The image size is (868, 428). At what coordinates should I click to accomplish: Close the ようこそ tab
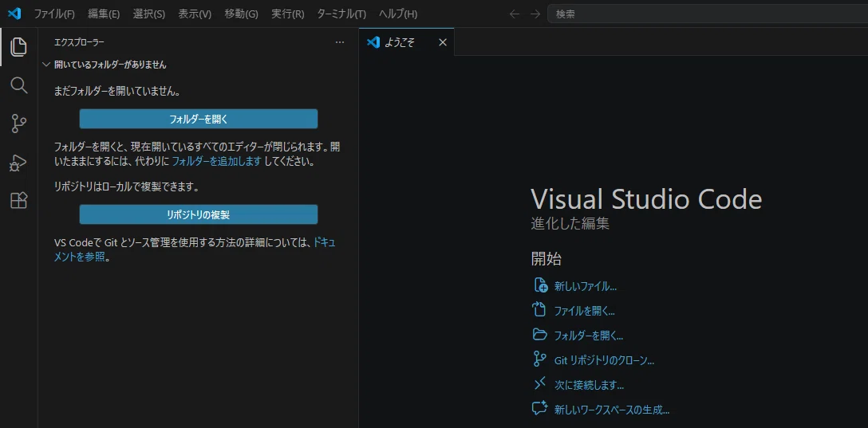tap(442, 42)
